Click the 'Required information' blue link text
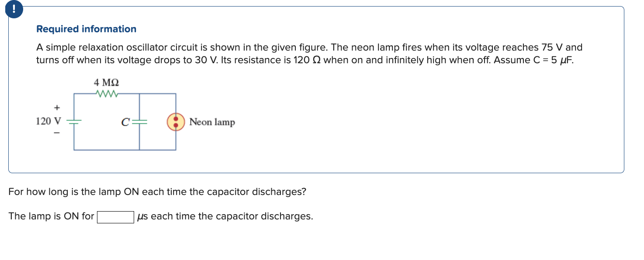Screen dimensions: 644x260 coord(86,29)
